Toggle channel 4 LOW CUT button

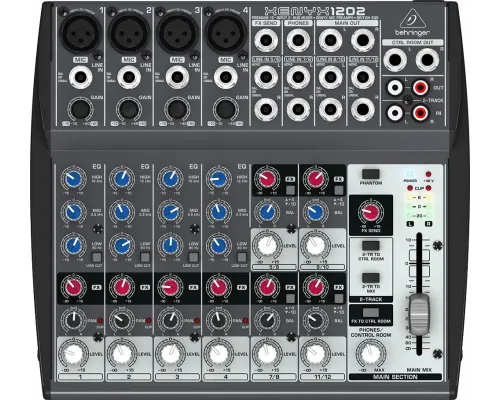click(242, 257)
